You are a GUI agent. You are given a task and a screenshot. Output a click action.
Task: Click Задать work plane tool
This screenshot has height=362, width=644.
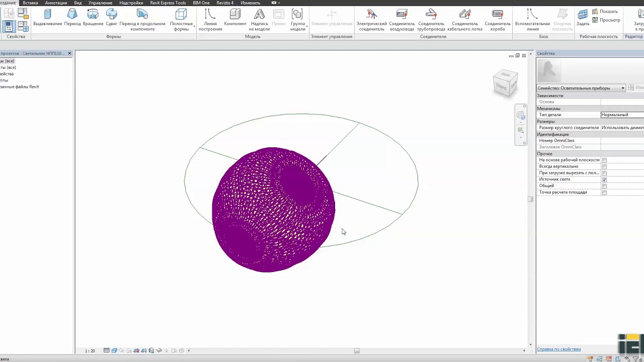point(583,18)
